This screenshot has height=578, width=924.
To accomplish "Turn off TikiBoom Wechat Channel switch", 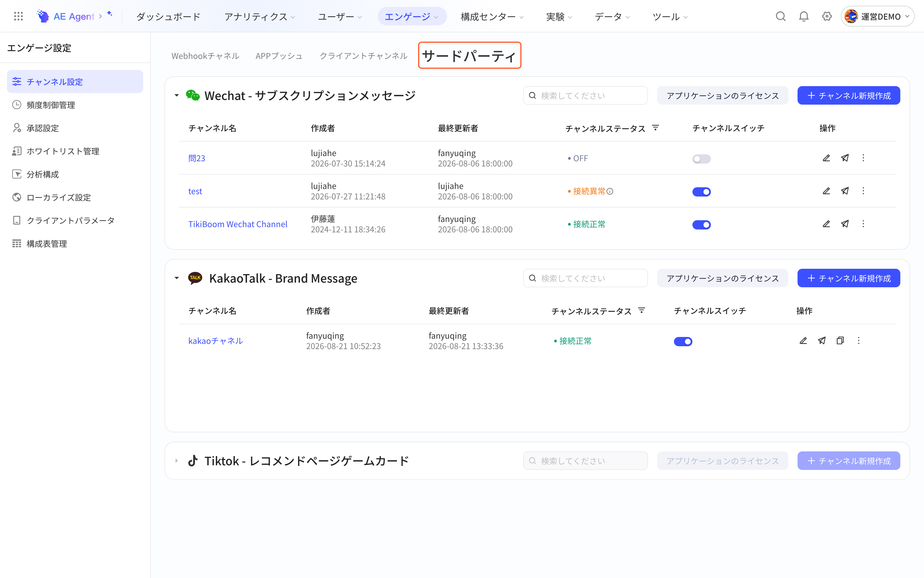I will [701, 224].
